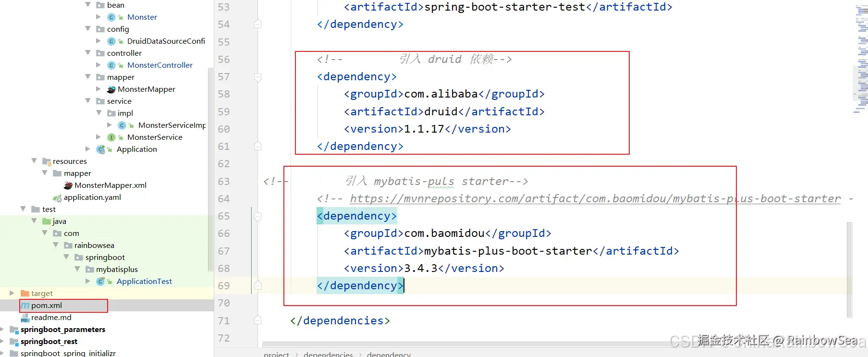
Task: Open ApplicationTest file
Action: 144,281
